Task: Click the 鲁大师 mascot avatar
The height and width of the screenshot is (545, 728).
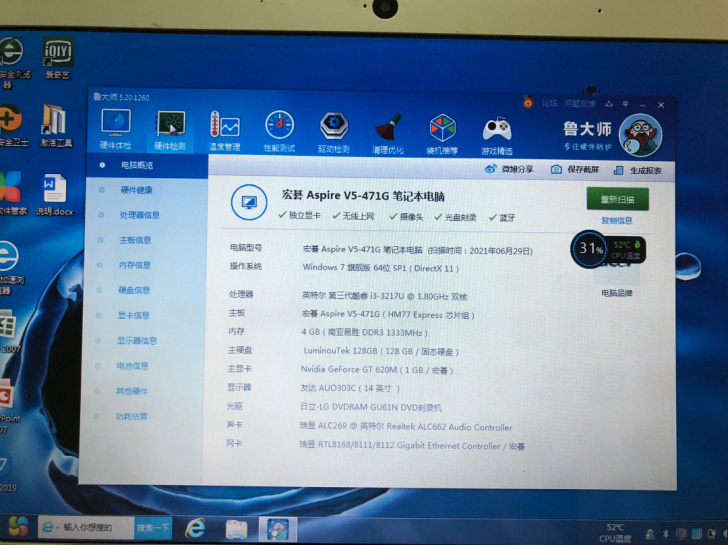Action: coord(640,135)
